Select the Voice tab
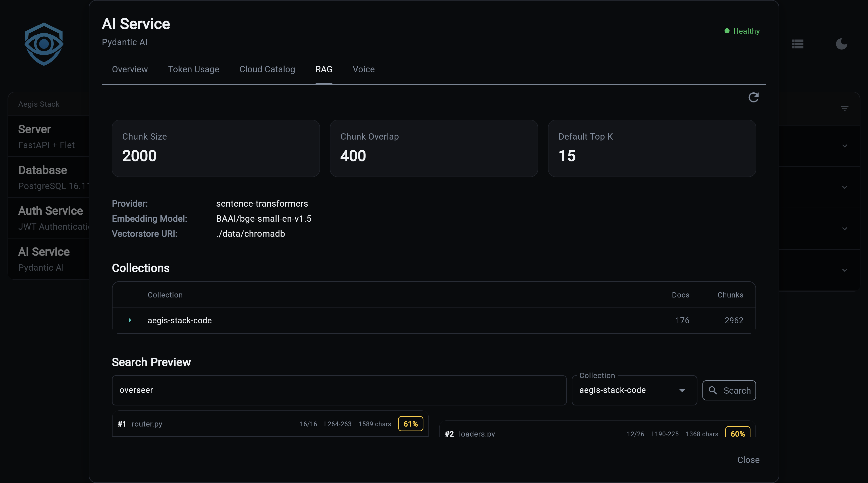Screen dimensions: 868x483 [363, 69]
